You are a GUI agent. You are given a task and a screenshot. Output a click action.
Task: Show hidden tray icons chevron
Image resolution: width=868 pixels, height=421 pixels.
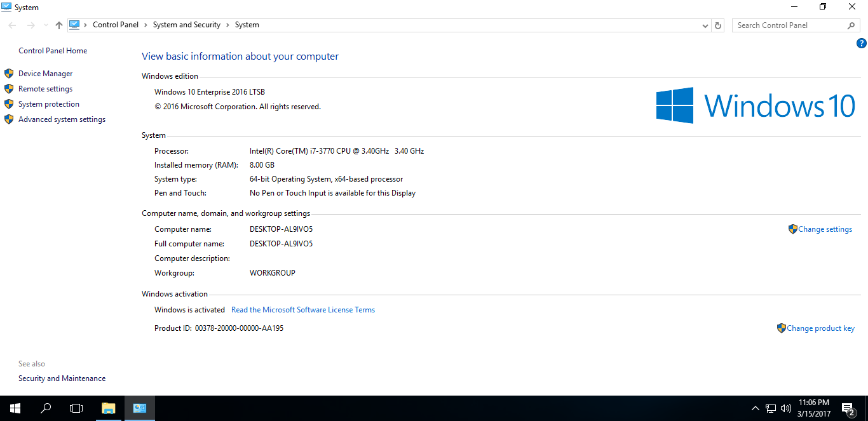[755, 408]
